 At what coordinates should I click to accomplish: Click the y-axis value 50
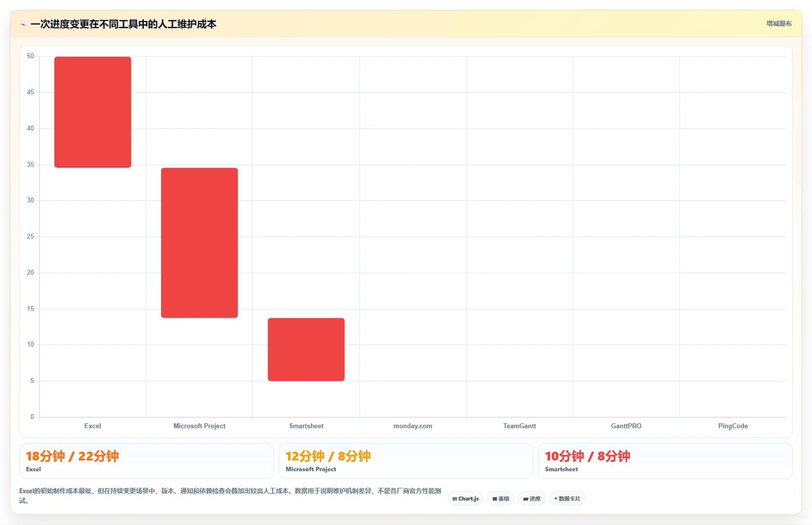[x=30, y=56]
